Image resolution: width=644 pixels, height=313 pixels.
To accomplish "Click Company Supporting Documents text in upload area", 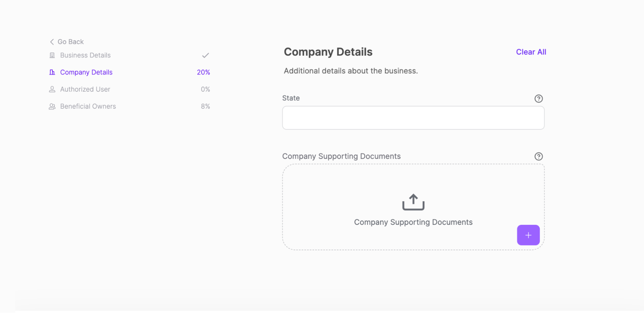I will point(413,222).
